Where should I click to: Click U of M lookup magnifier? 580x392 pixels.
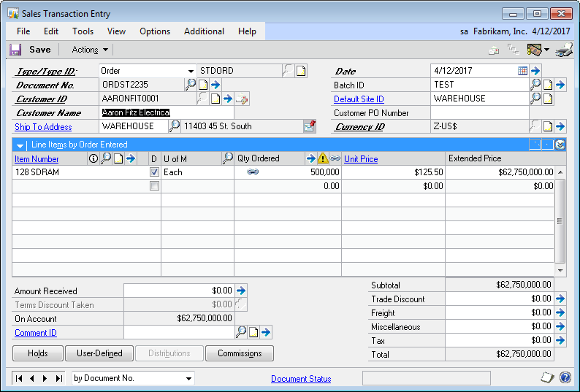[x=228, y=158]
